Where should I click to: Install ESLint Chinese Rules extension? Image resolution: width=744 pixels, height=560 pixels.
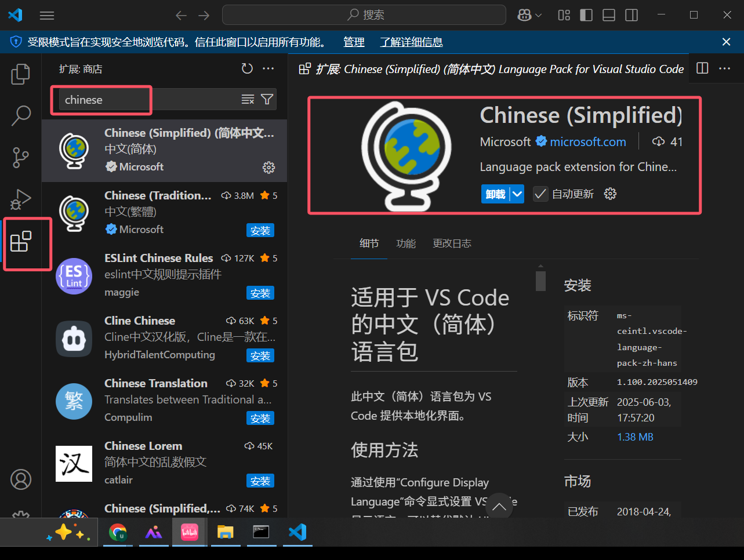tap(260, 293)
